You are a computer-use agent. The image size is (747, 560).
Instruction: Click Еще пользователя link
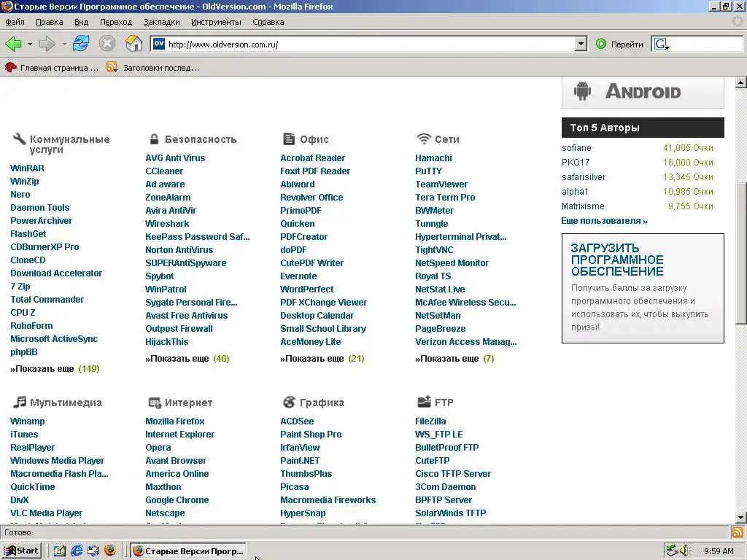(604, 220)
